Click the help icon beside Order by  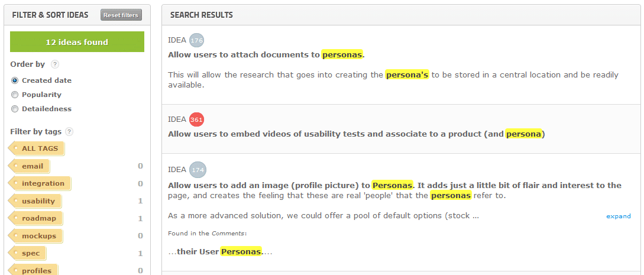coord(55,64)
